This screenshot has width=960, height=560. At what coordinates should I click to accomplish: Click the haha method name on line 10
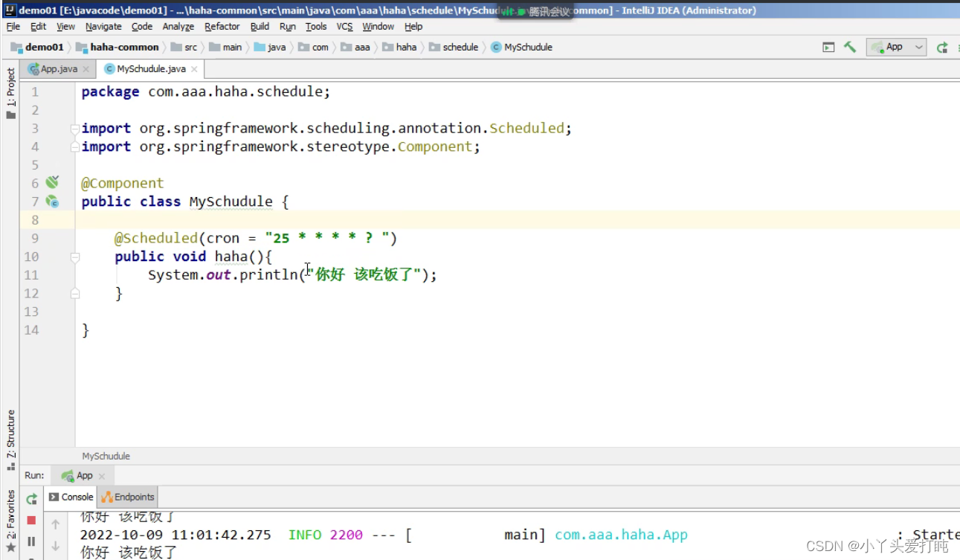pos(231,257)
